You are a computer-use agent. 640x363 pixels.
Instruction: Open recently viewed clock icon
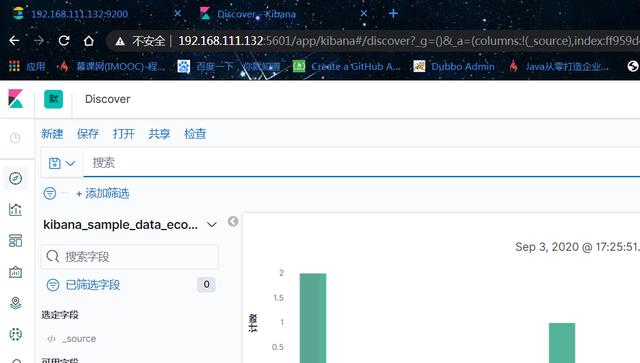(15, 138)
